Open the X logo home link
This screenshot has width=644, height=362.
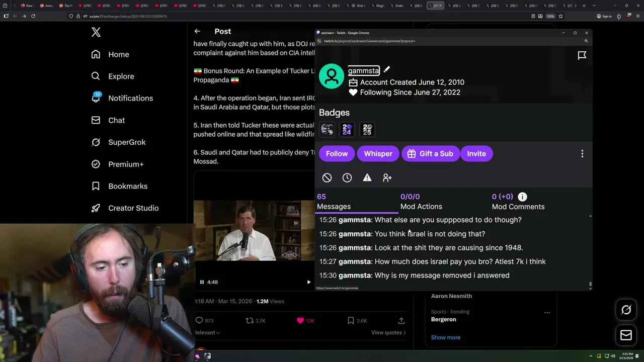pyautogui.click(x=96, y=32)
